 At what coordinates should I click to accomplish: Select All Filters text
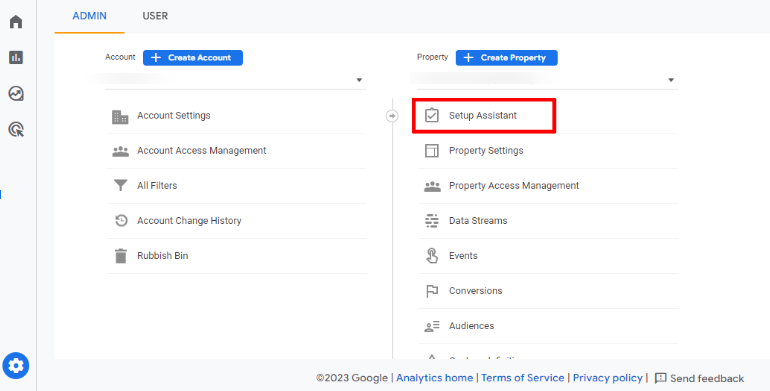tap(157, 186)
